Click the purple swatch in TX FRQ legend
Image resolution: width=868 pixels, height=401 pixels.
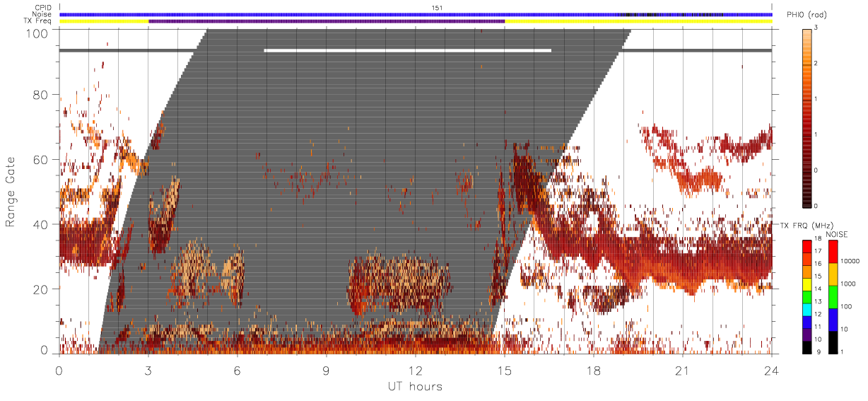[807, 336]
